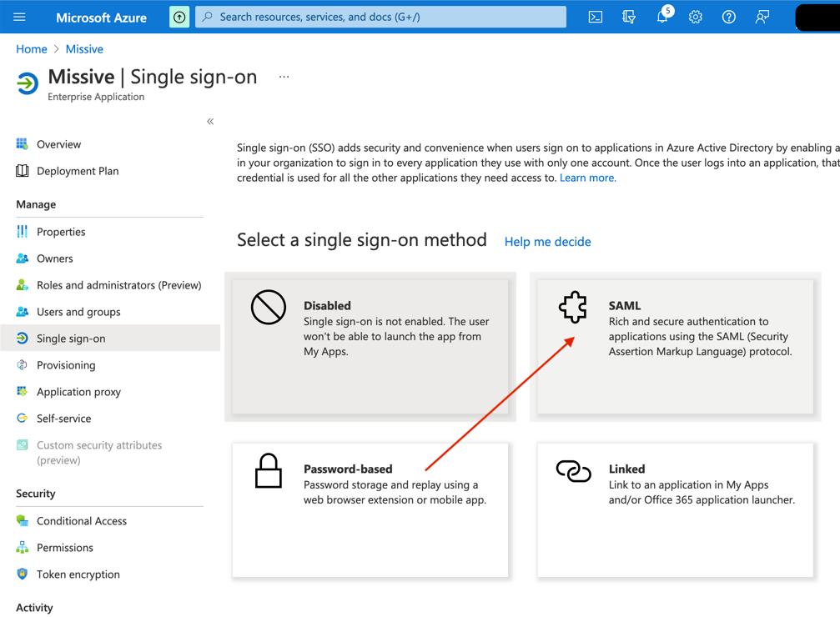The width and height of the screenshot is (840, 617).
Task: Open directories and subscriptions filter icon
Action: tap(629, 17)
